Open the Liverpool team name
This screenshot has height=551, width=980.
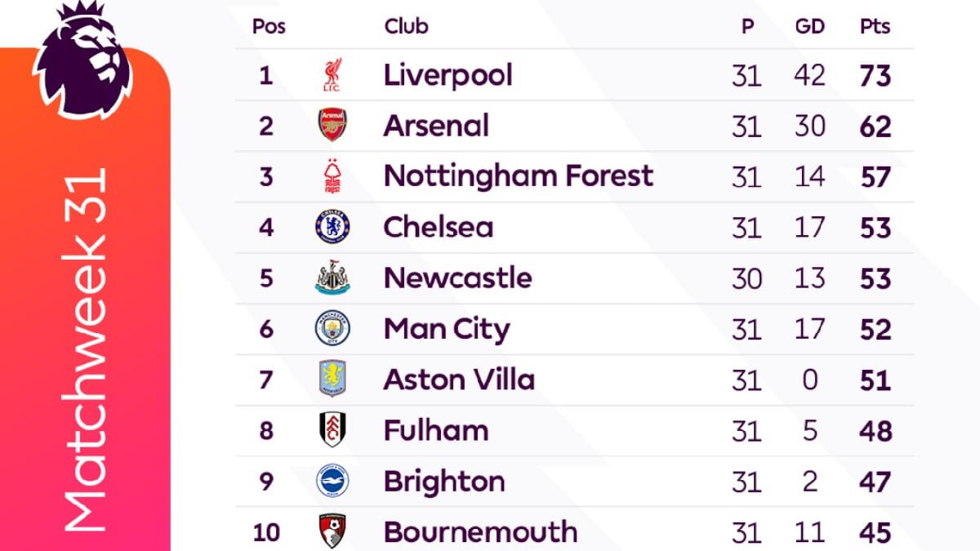click(448, 75)
